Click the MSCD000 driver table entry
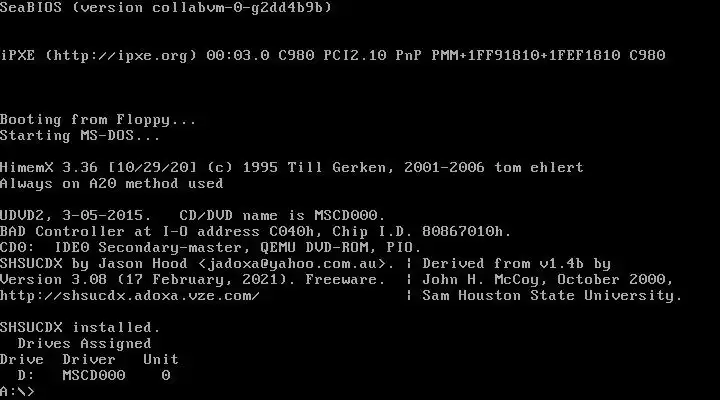Image resolution: width=720 pixels, height=400 pixels. coord(94,376)
